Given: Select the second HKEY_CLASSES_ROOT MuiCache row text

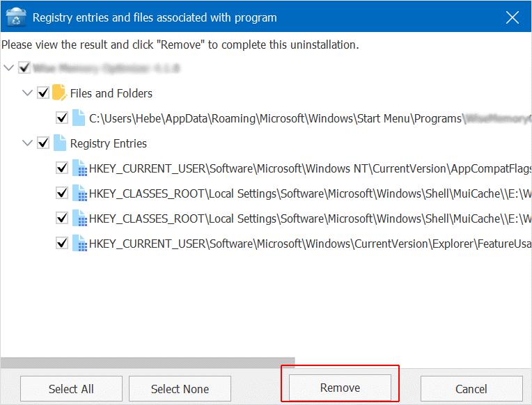Looking at the screenshot, I should [x=310, y=219].
